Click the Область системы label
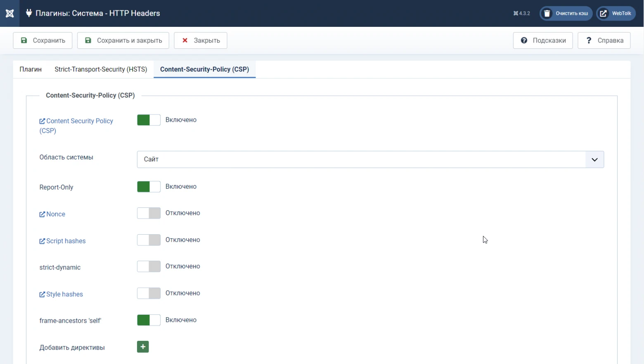 [66, 157]
